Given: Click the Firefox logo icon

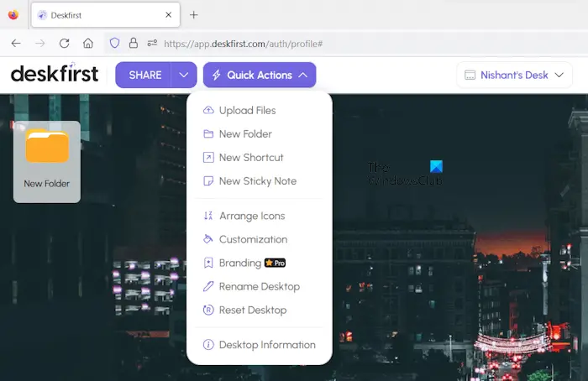Looking at the screenshot, I should pyautogui.click(x=13, y=14).
